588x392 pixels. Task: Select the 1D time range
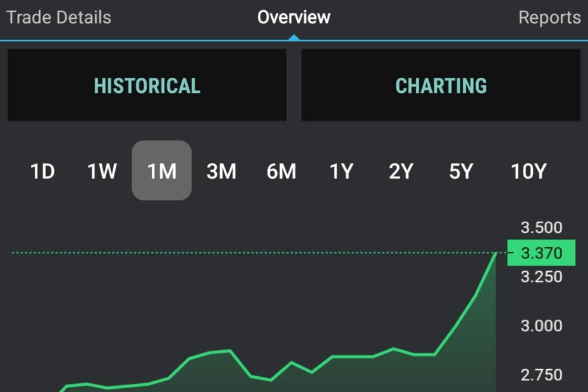click(x=42, y=171)
